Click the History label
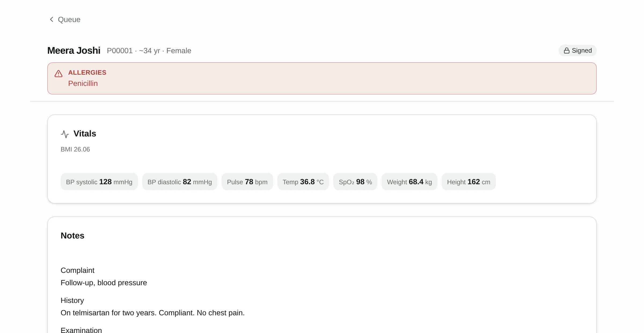Screen dimensions: 644x333 pos(72,301)
